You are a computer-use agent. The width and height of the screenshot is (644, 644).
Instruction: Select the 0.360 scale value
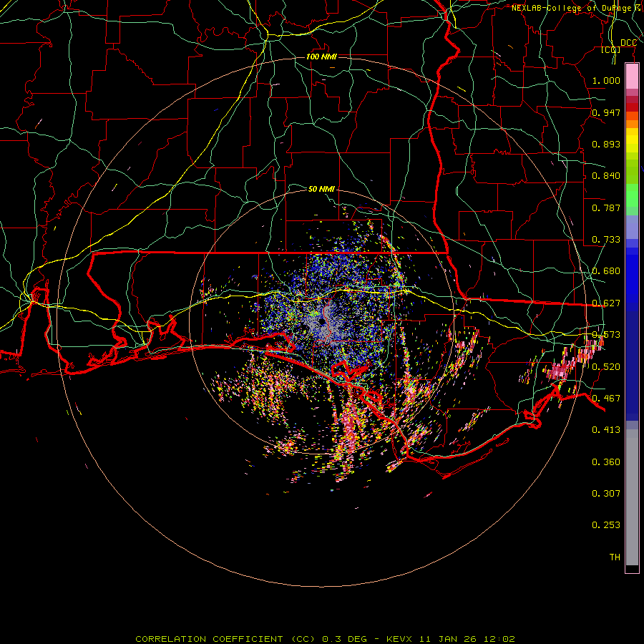coord(606,462)
